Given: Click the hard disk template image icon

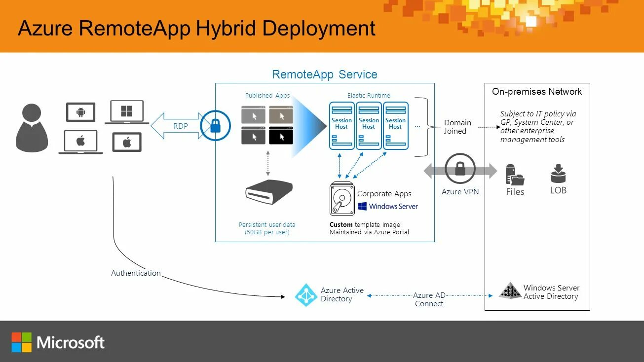Looking at the screenshot, I should (342, 199).
